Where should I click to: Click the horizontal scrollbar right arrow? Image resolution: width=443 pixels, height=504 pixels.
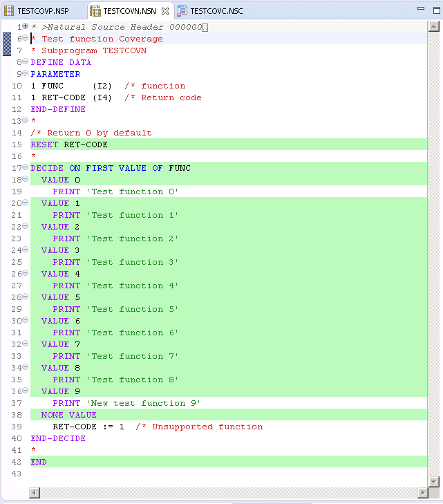(x=422, y=492)
